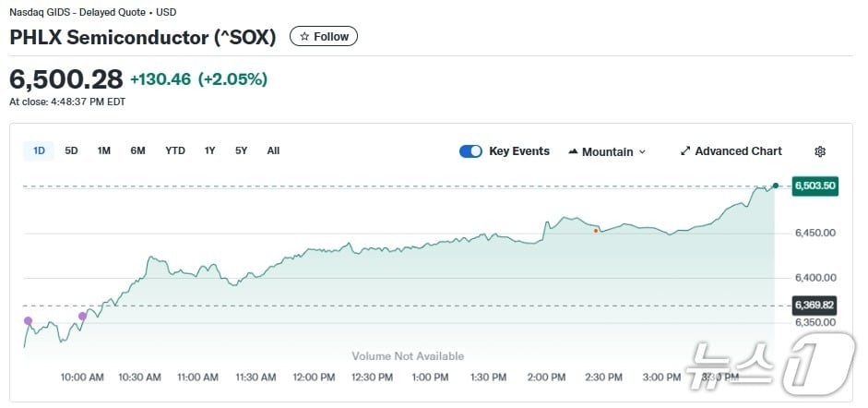Open the Advanced Chart link
Image resolution: width=868 pixels, height=408 pixels.
[738, 151]
